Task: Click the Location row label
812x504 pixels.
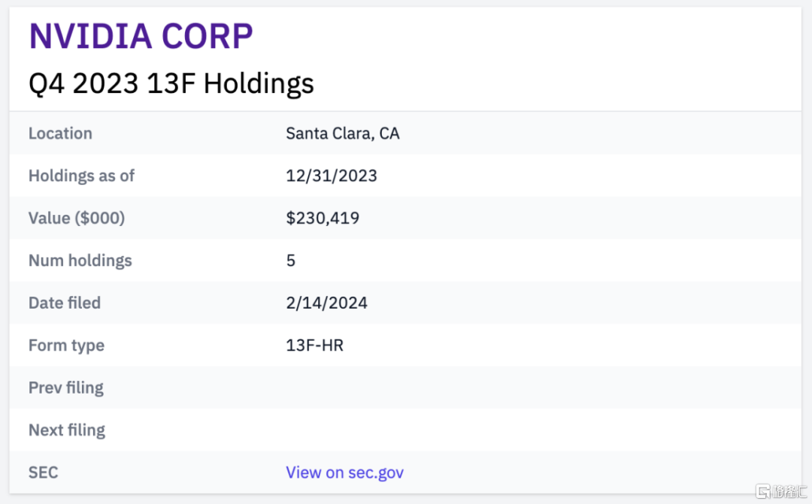Action: click(60, 134)
